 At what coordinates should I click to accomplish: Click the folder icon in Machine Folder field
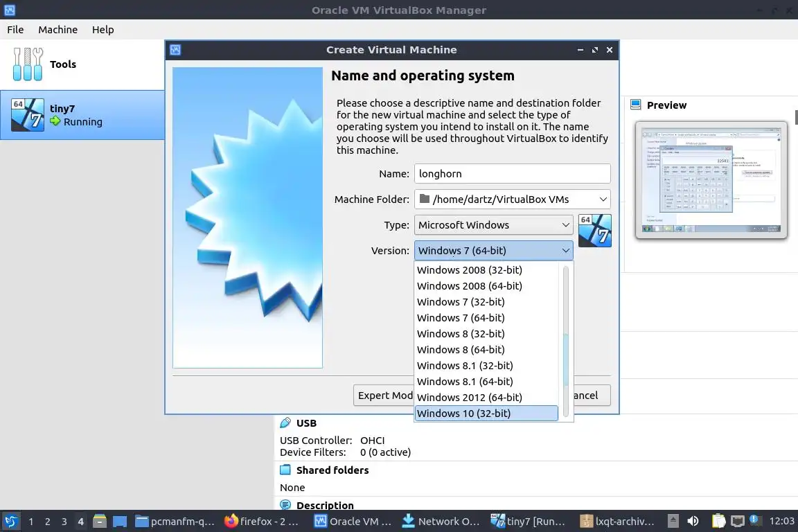click(425, 199)
